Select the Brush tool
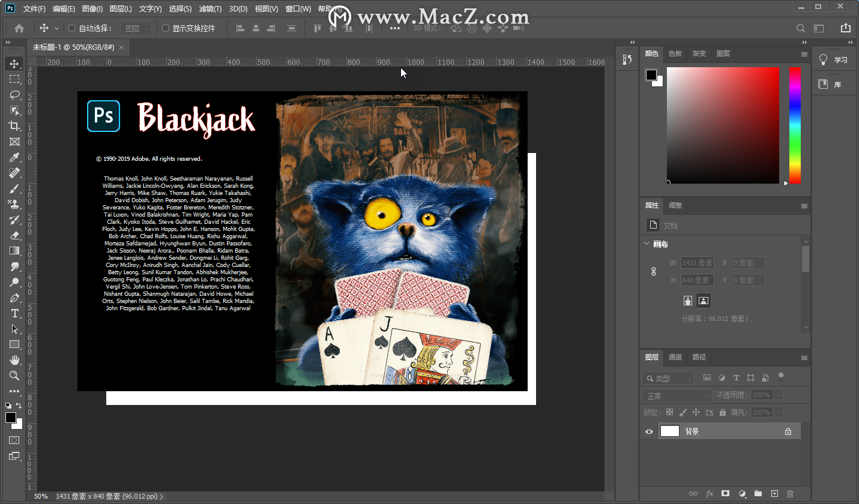The image size is (859, 504). 14,188
